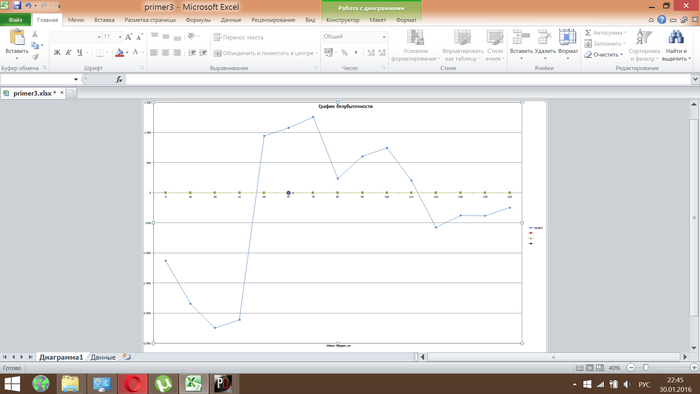Toggle bold formatting (Ж)
Screen dimensions: 700x394
[x=57, y=53]
